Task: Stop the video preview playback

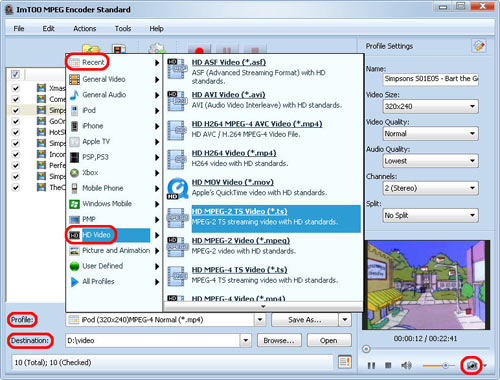Action: (x=388, y=365)
